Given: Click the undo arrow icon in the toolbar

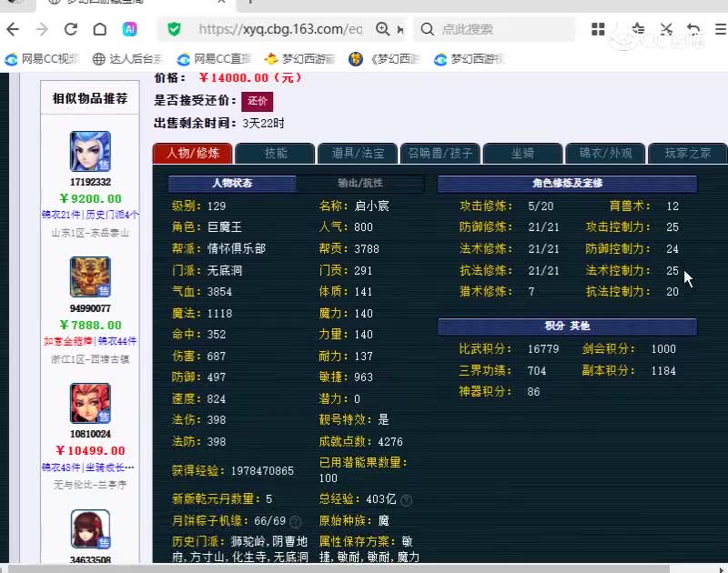Looking at the screenshot, I should 693,29.
